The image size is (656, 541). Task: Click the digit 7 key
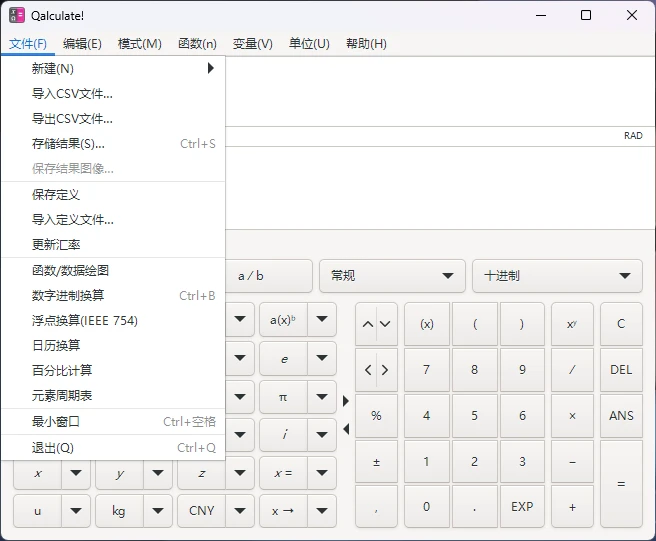click(427, 370)
